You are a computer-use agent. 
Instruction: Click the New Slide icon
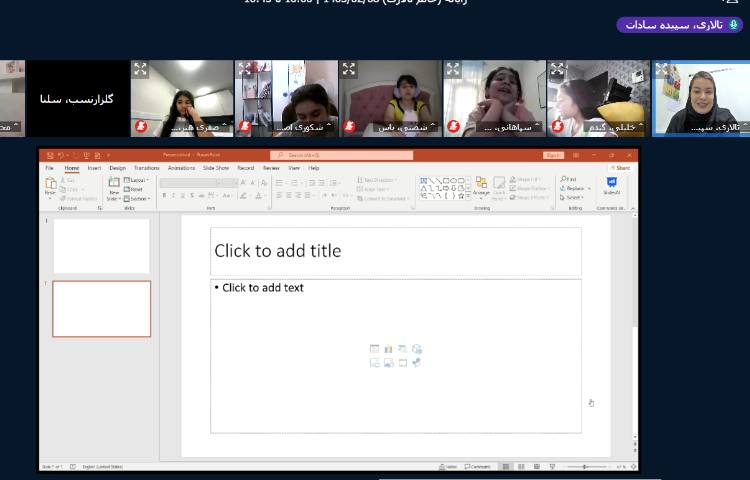point(114,182)
